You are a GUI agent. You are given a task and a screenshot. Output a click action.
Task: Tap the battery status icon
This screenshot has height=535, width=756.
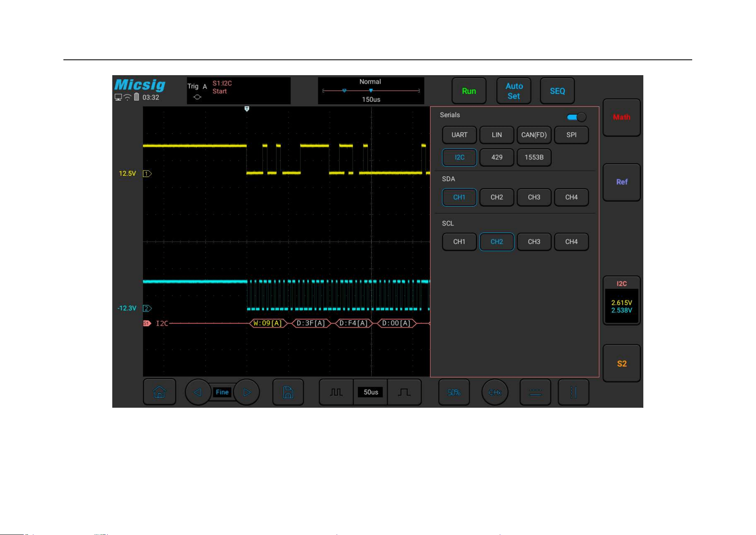[x=136, y=97]
